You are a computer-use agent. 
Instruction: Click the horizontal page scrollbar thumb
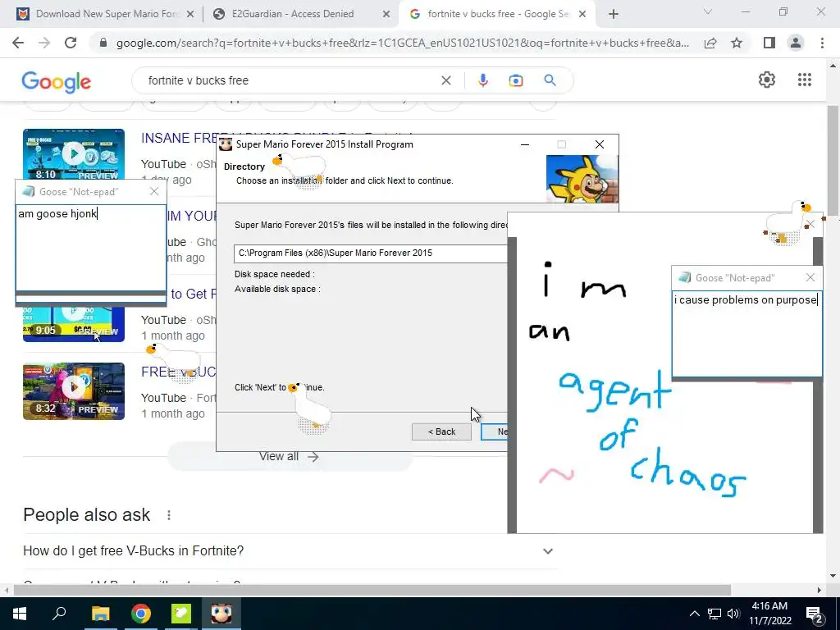click(x=372, y=591)
